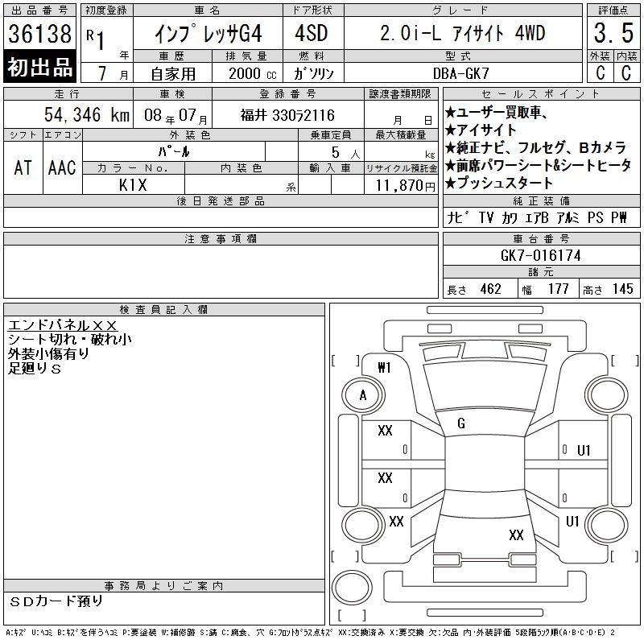Select exterior color パール

point(174,151)
